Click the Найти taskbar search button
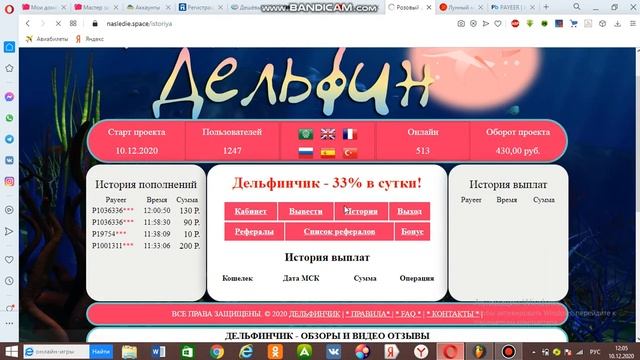This screenshot has width=640, height=360. pyautogui.click(x=101, y=351)
